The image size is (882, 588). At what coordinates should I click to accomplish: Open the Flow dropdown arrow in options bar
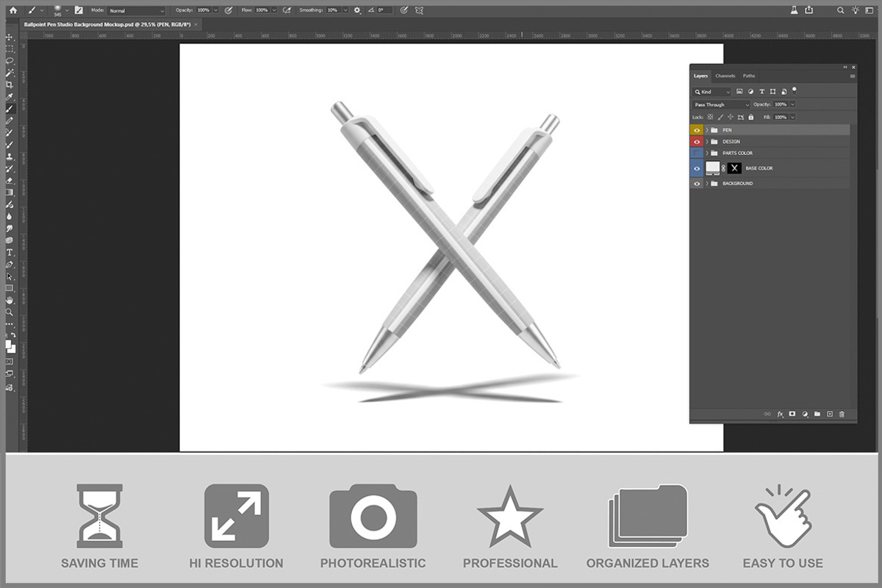[274, 10]
